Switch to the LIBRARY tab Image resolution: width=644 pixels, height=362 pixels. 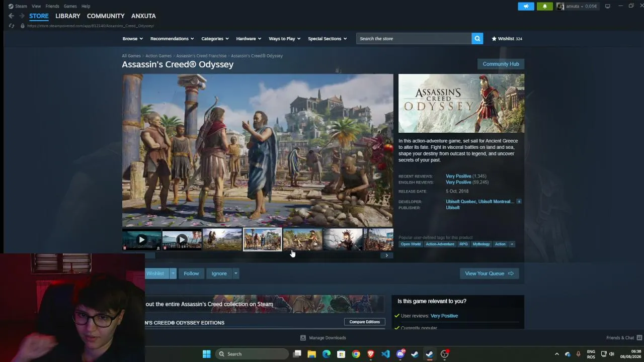(68, 16)
